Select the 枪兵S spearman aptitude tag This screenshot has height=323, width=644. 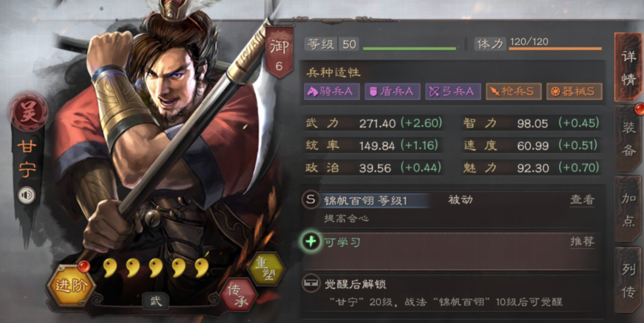coord(514,91)
